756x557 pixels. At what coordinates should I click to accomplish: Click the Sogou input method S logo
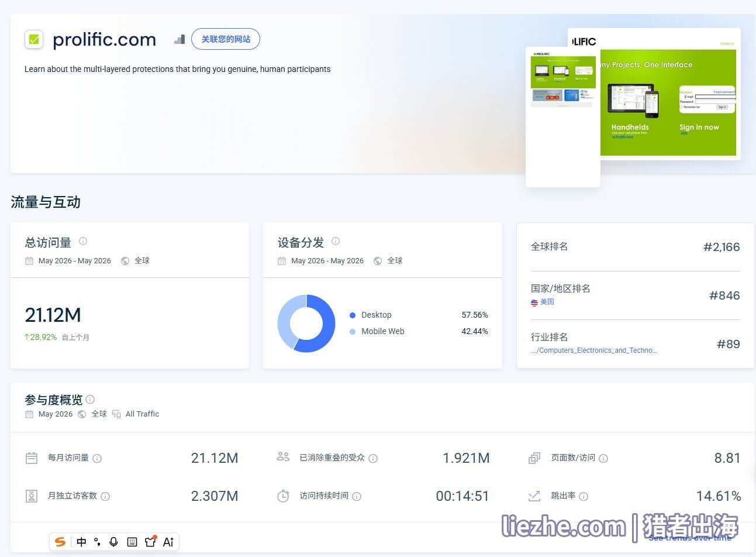click(x=60, y=542)
